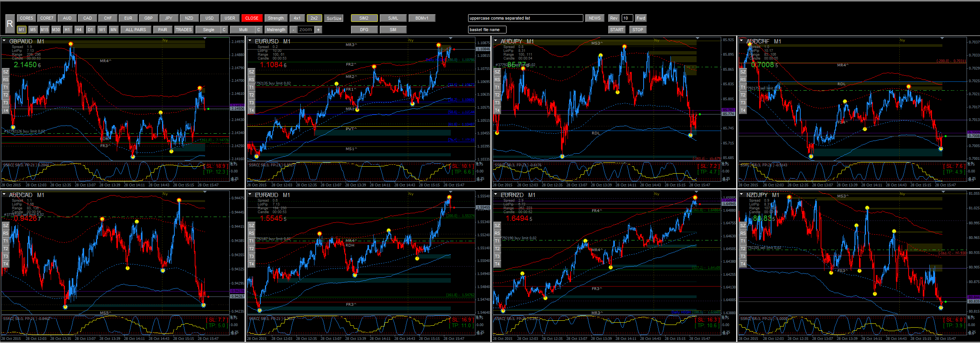Expand the GBPAUD chart dropdown triangle
Viewport: 980px width, 343px height.
click(x=4, y=40)
